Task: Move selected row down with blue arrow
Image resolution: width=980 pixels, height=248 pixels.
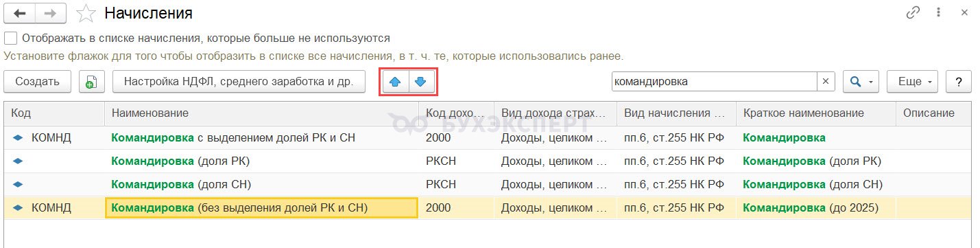Action: [x=421, y=81]
